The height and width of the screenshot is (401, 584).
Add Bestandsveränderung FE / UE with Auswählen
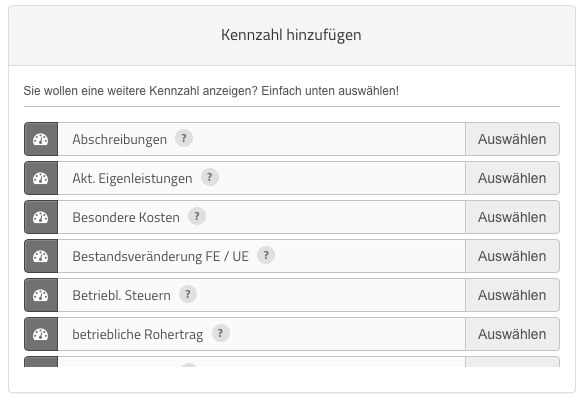[x=512, y=256]
